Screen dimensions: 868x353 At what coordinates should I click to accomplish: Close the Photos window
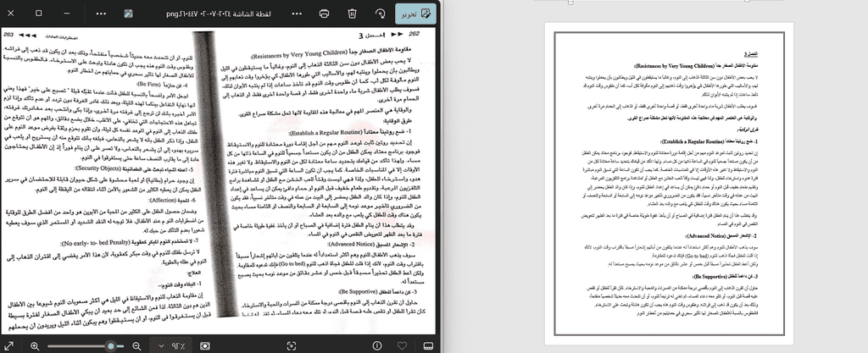point(10,14)
